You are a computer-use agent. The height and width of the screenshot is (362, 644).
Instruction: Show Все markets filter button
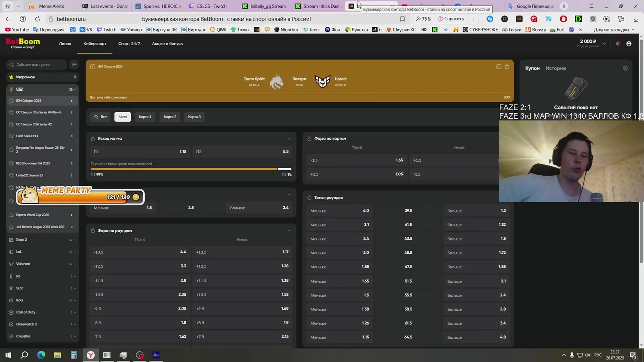pyautogui.click(x=100, y=117)
